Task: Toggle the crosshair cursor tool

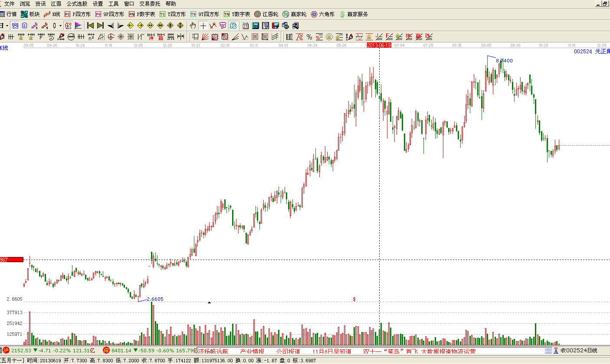Action: pos(203,26)
